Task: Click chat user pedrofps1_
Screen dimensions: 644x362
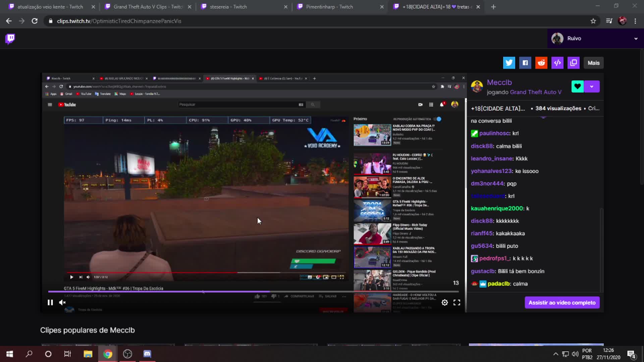Action: tap(495, 258)
